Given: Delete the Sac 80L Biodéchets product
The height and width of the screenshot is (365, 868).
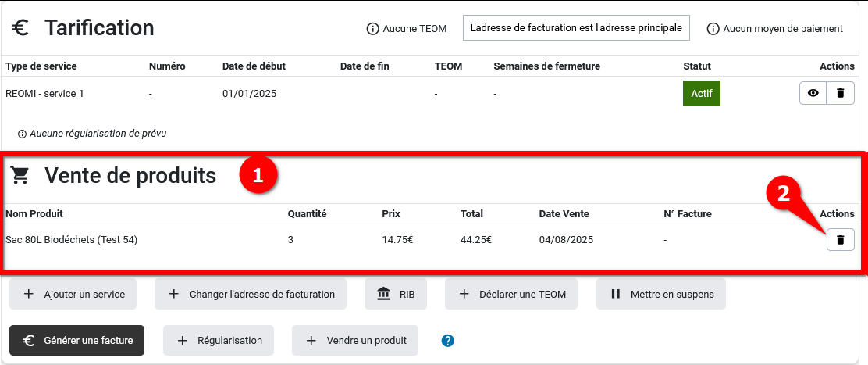Looking at the screenshot, I should tap(840, 240).
